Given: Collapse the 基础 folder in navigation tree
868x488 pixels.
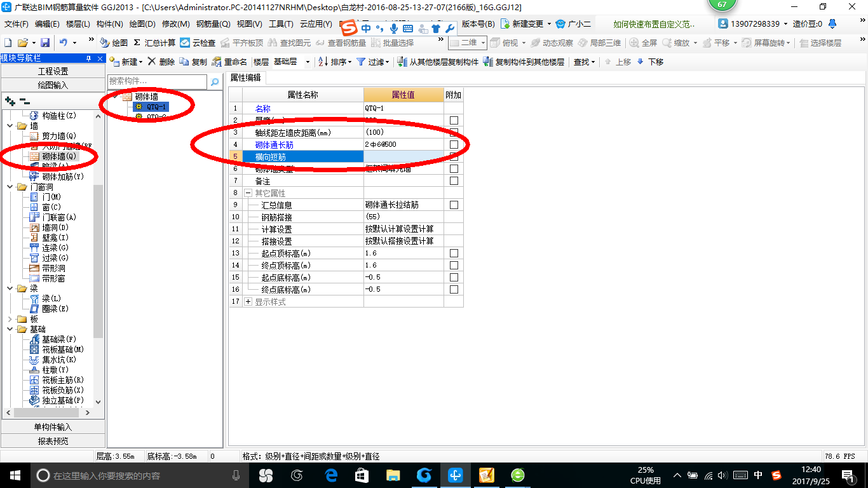Looking at the screenshot, I should point(10,329).
